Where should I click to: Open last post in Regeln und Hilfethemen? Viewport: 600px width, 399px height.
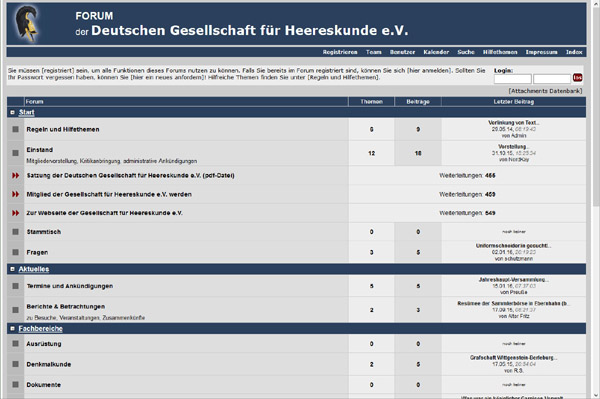pyautogui.click(x=514, y=123)
